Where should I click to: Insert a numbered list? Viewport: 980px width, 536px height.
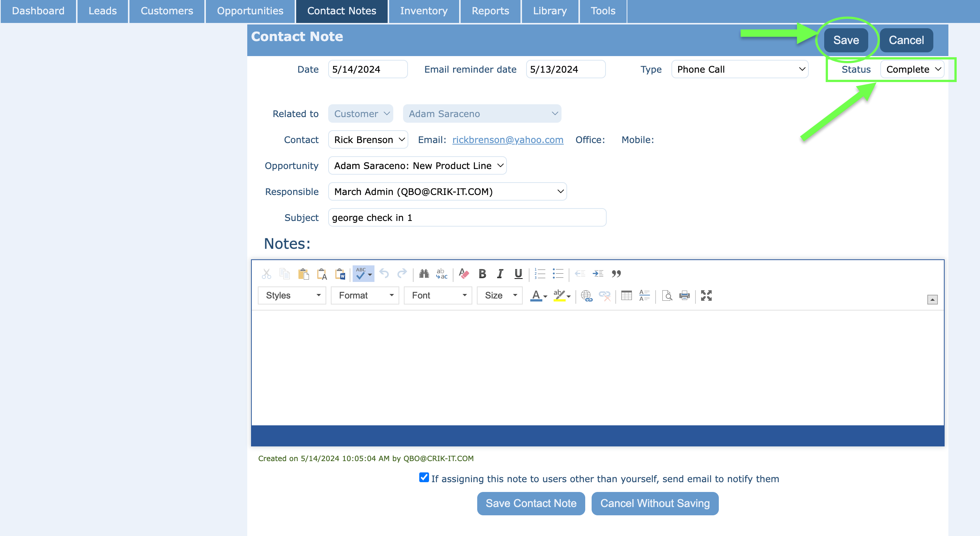tap(539, 274)
